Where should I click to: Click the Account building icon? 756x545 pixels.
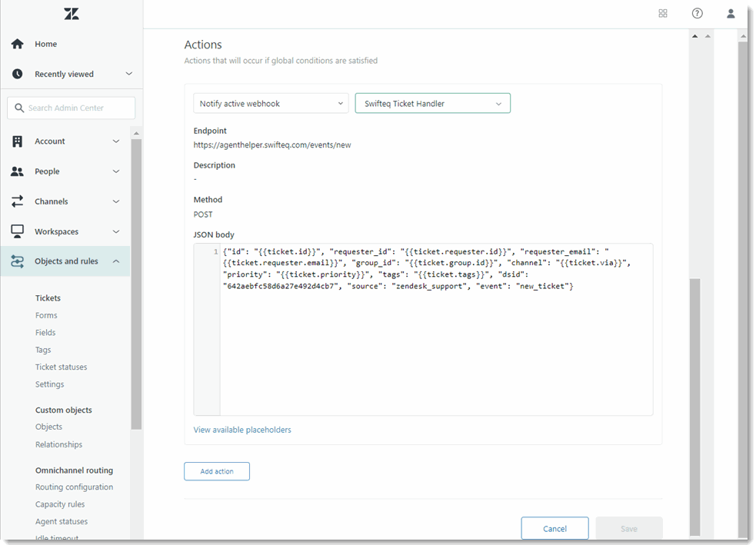click(18, 141)
